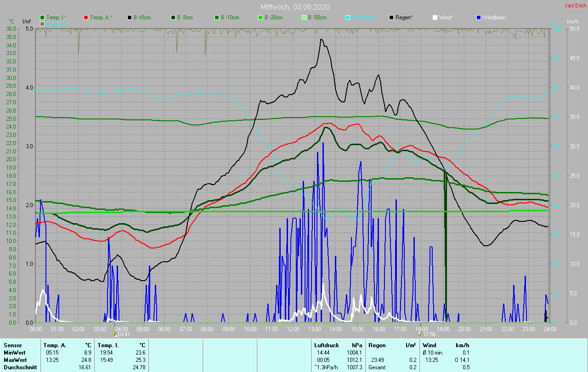
Task: Click the 03:41 sunrise marker
Action: pyautogui.click(x=121, y=334)
